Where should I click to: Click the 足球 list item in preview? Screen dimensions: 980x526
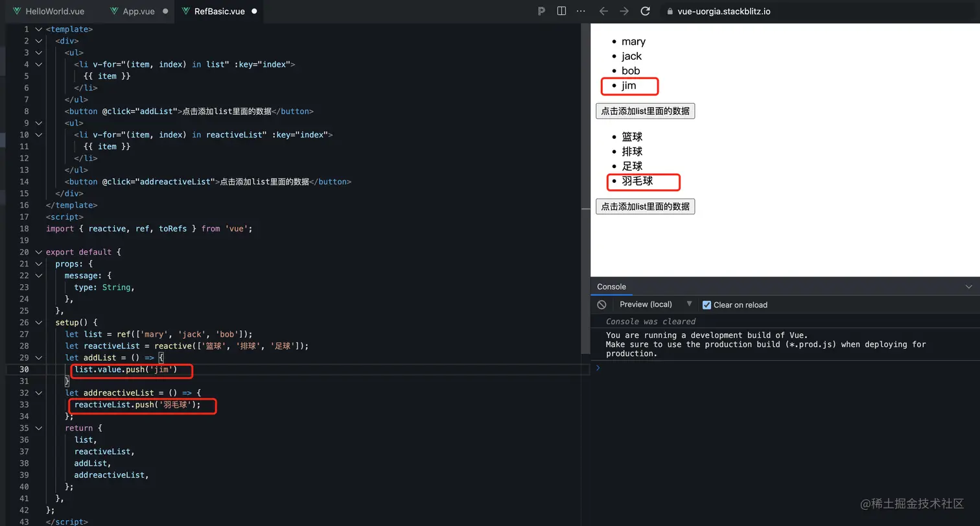632,166
